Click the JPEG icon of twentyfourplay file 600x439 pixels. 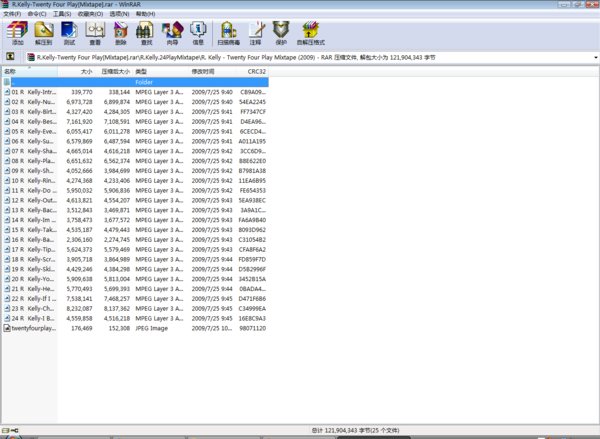tap(7, 328)
